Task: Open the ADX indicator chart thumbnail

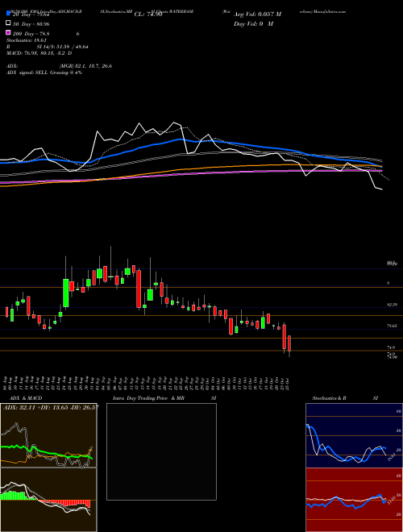Action: click(x=48, y=435)
